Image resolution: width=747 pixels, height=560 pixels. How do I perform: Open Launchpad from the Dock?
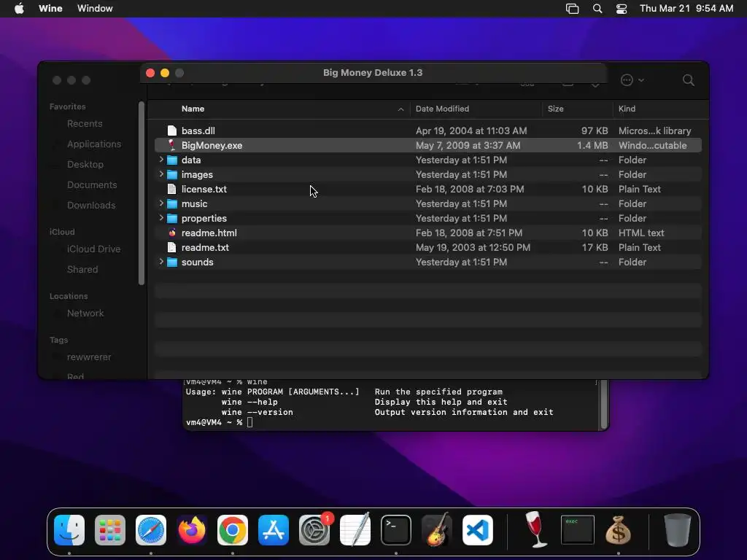pos(110,530)
